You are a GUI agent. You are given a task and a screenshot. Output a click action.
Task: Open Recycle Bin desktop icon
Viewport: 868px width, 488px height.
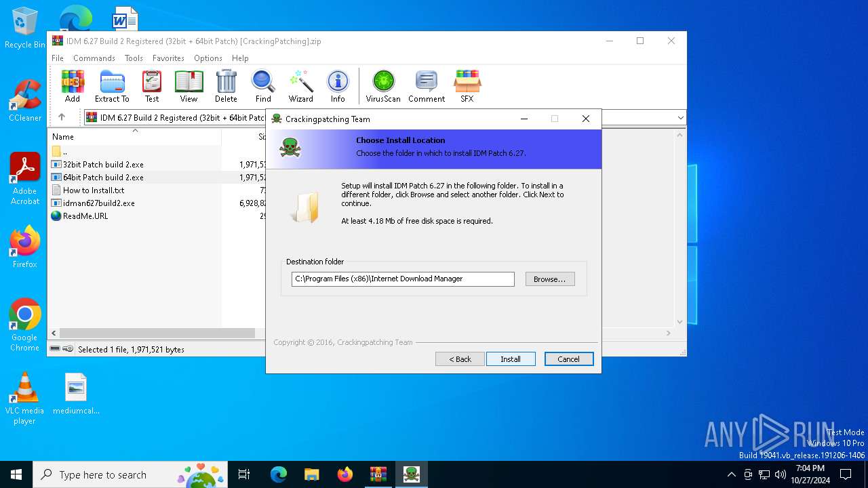25,28
